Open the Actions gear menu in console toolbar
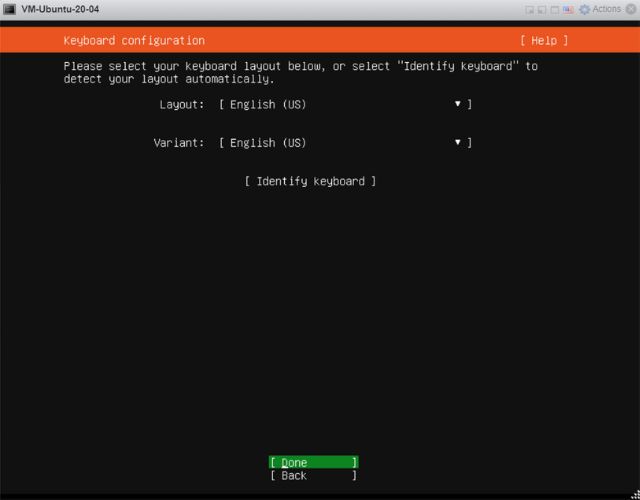This screenshot has width=640, height=500. (600, 9)
